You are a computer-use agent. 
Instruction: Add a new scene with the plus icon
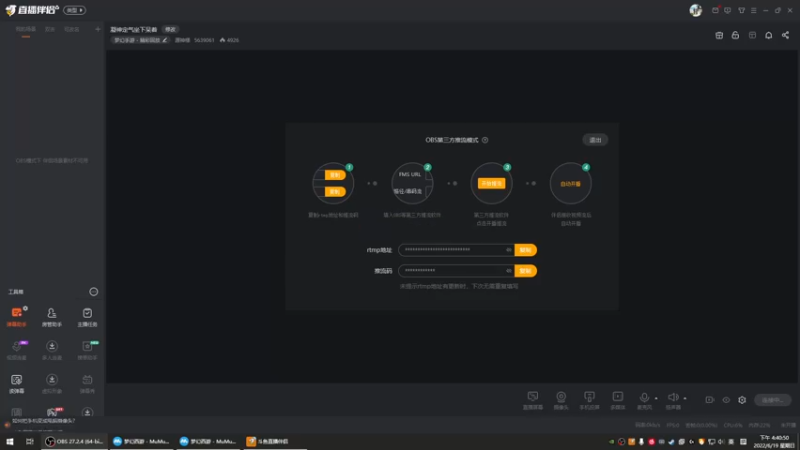98,29
